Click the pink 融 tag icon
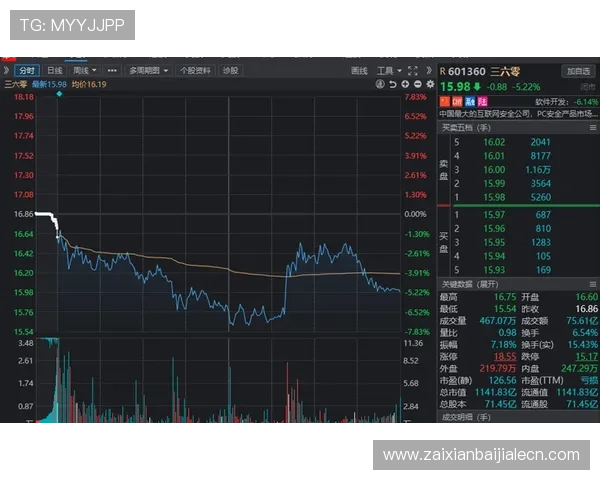 click(468, 101)
